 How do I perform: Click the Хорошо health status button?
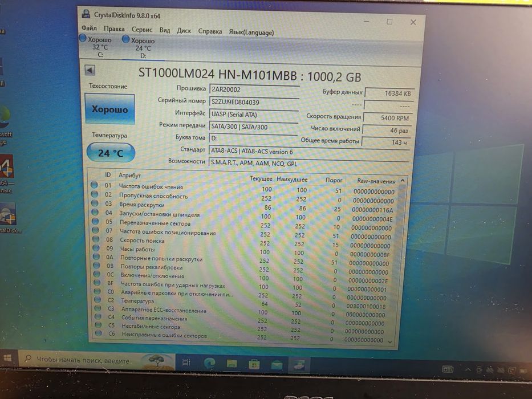109,109
